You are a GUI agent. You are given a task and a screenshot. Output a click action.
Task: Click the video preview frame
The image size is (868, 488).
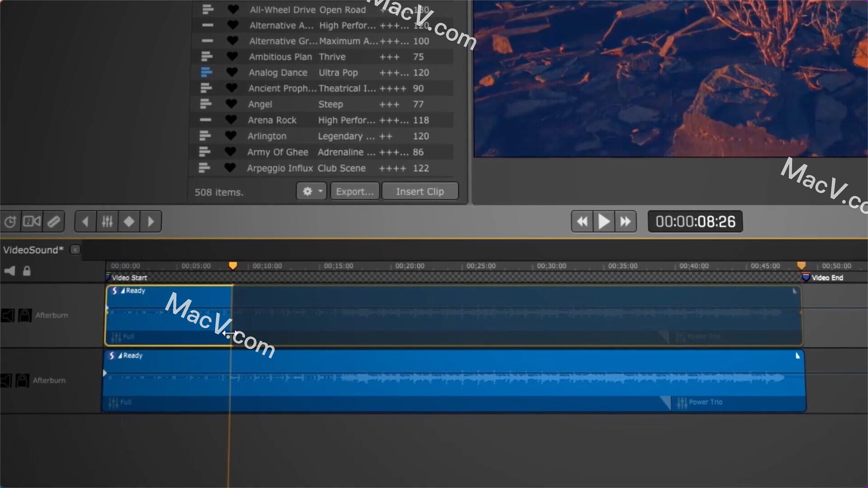(x=670, y=78)
